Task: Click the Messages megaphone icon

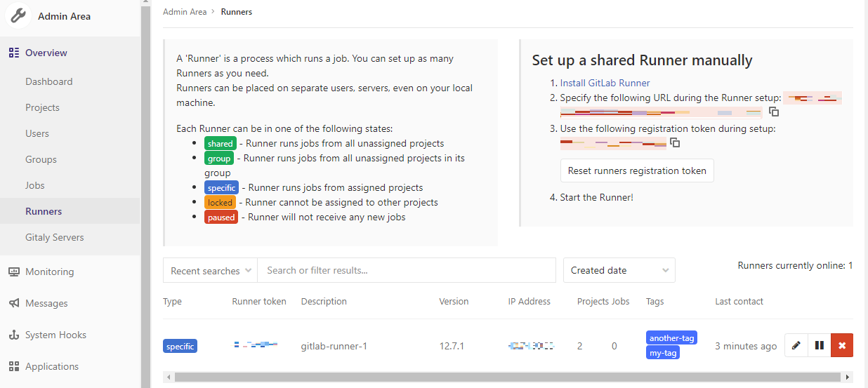Action: point(14,303)
